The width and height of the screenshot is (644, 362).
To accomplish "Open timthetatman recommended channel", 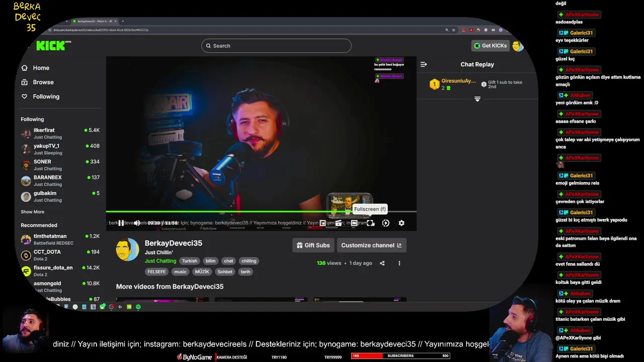I will click(x=60, y=239).
